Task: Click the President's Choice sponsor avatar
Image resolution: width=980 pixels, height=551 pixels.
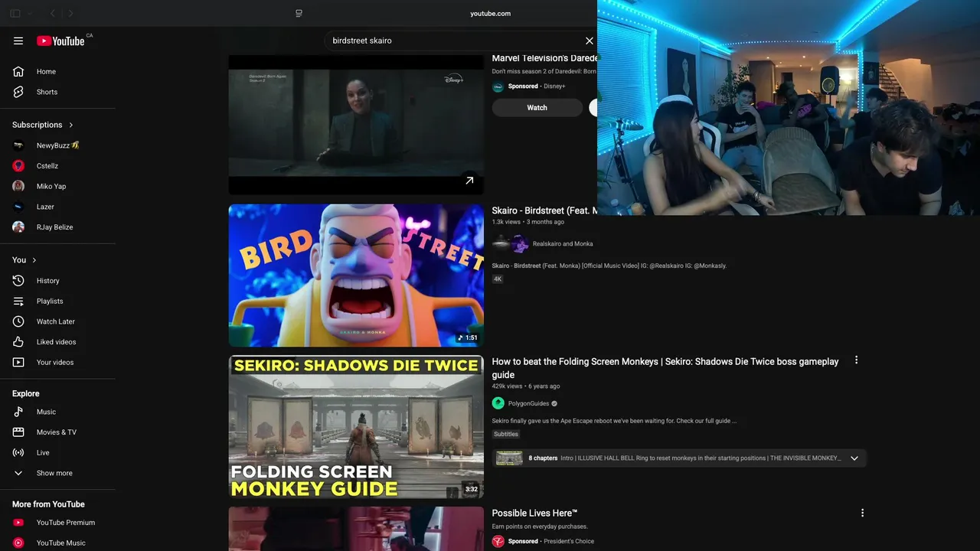Action: (498, 541)
